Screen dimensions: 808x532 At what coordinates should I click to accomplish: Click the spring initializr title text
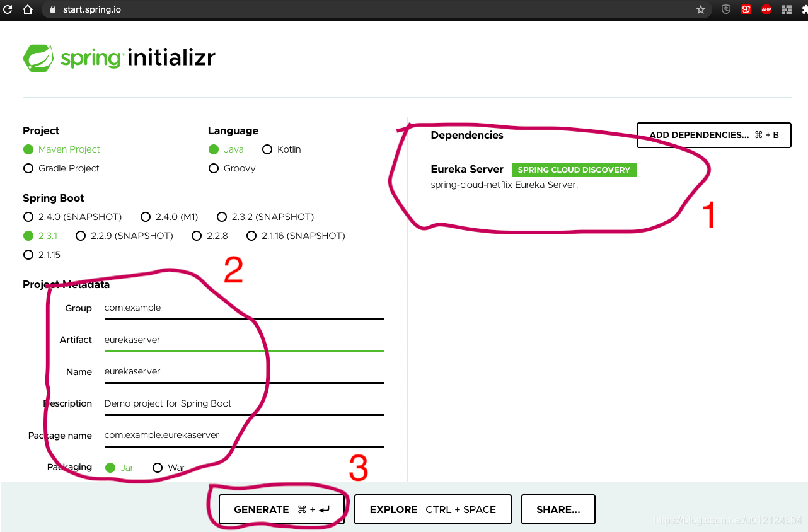click(x=138, y=58)
